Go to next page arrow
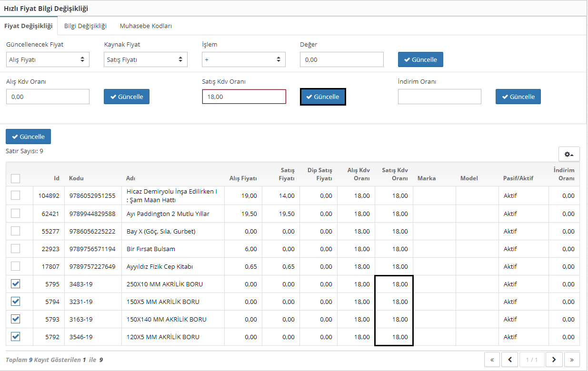Screen dimensions: 588x371 [x=554, y=360]
